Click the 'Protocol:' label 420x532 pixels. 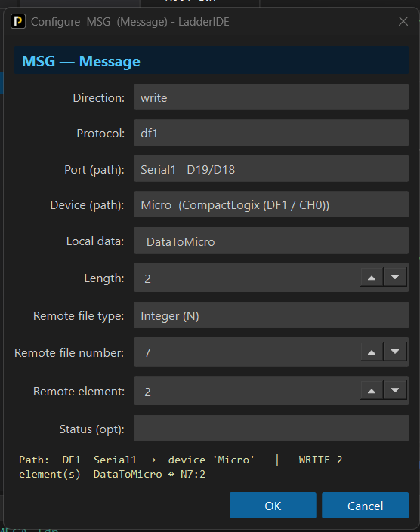(x=100, y=133)
